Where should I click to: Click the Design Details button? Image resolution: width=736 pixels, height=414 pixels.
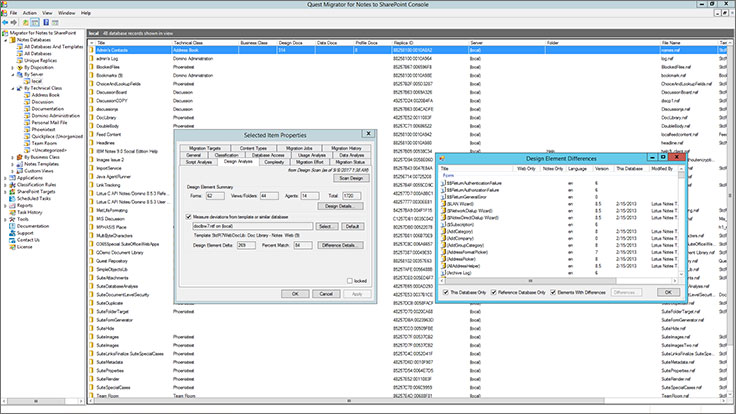[340, 206]
